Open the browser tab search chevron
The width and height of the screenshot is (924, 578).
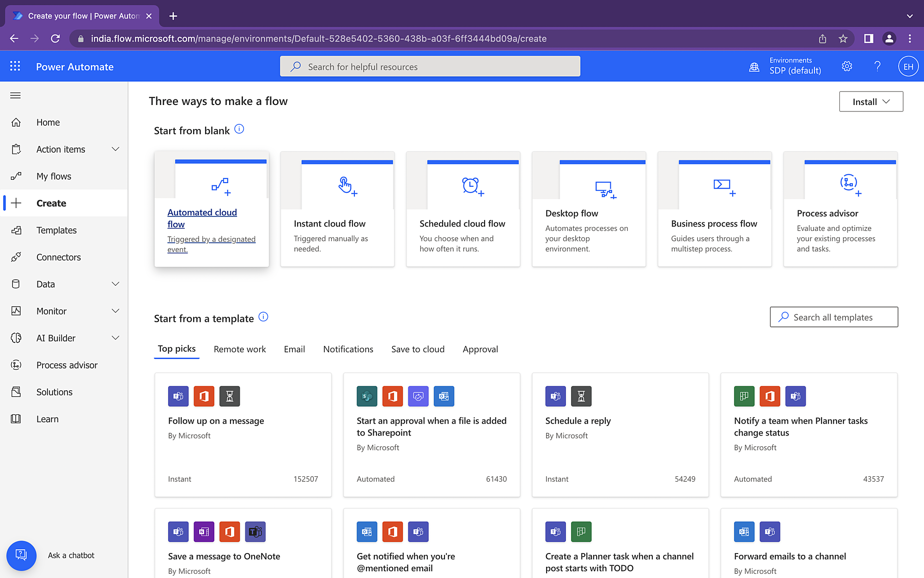[x=910, y=16]
